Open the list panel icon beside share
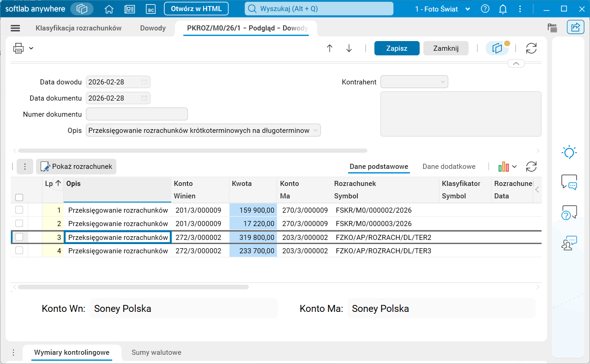590x364 pixels. point(552,28)
